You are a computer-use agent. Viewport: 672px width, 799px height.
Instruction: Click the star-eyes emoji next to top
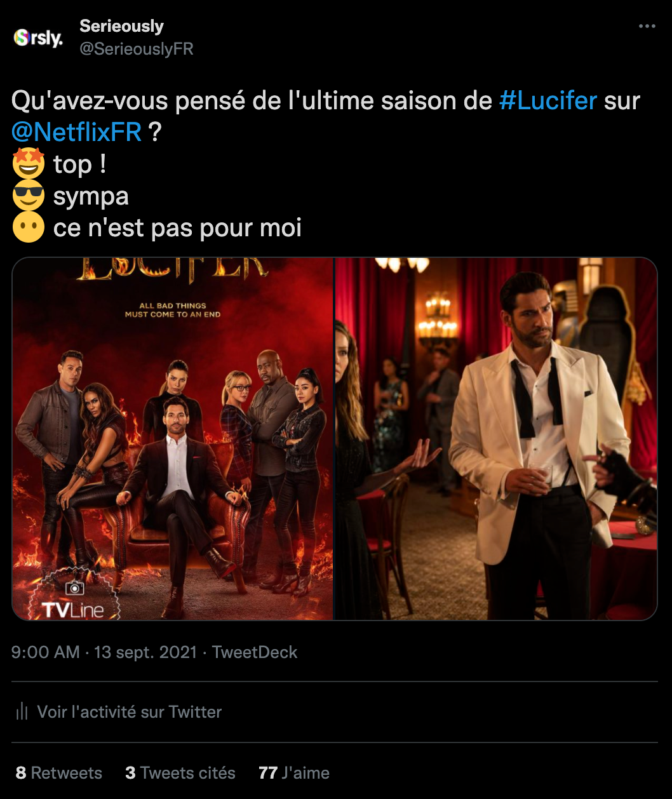29,164
